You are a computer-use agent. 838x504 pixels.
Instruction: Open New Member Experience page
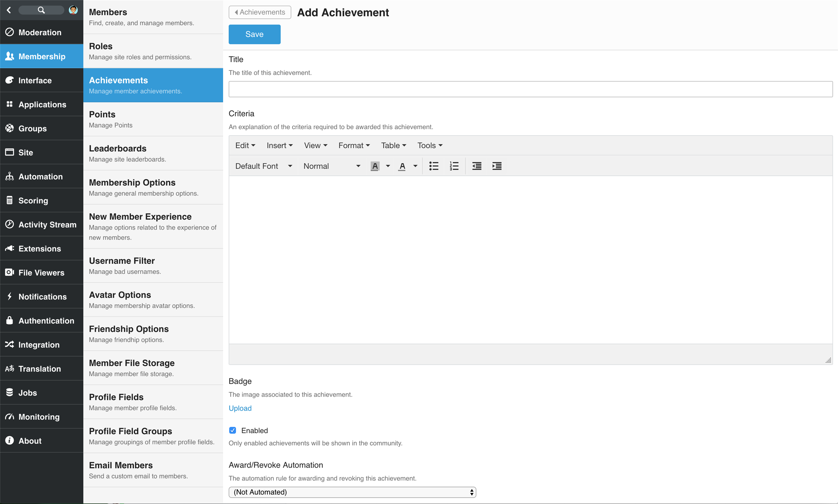[x=153, y=227]
